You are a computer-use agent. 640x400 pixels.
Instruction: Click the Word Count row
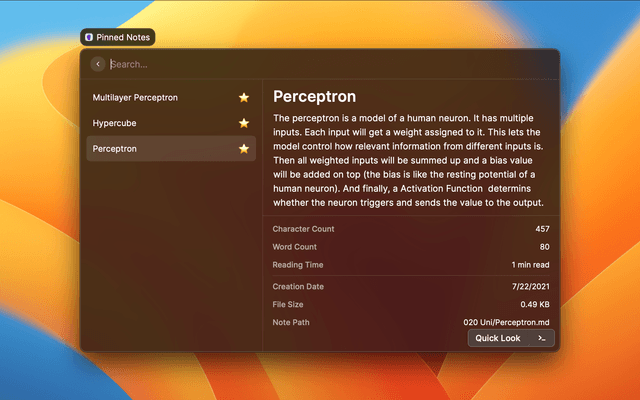pyautogui.click(x=410, y=247)
